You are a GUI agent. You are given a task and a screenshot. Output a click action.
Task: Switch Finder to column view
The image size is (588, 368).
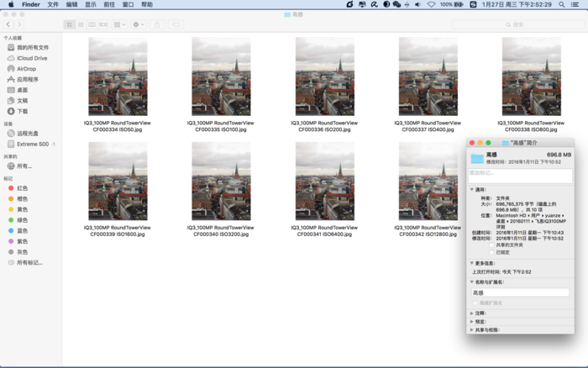tap(92, 24)
